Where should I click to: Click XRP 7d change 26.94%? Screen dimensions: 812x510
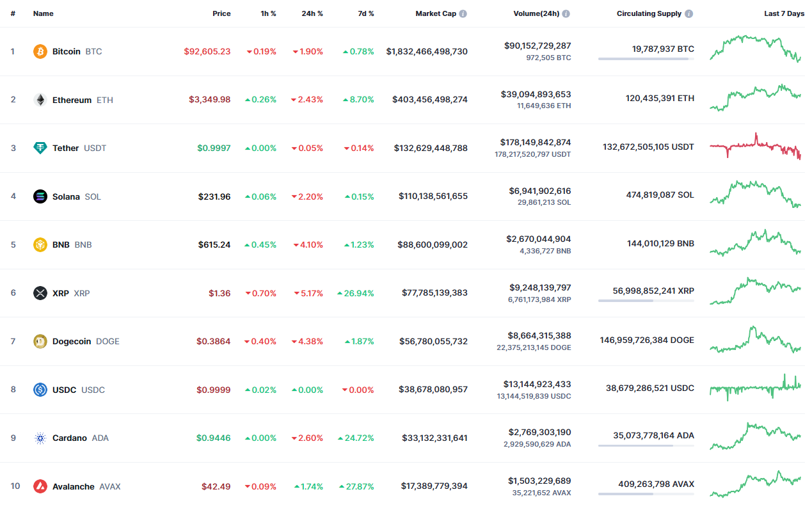[356, 293]
